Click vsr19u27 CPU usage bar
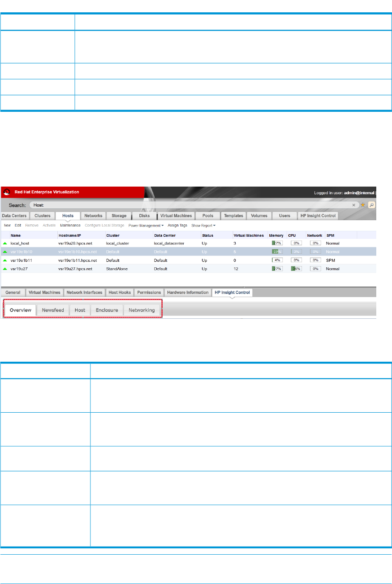 (296, 269)
